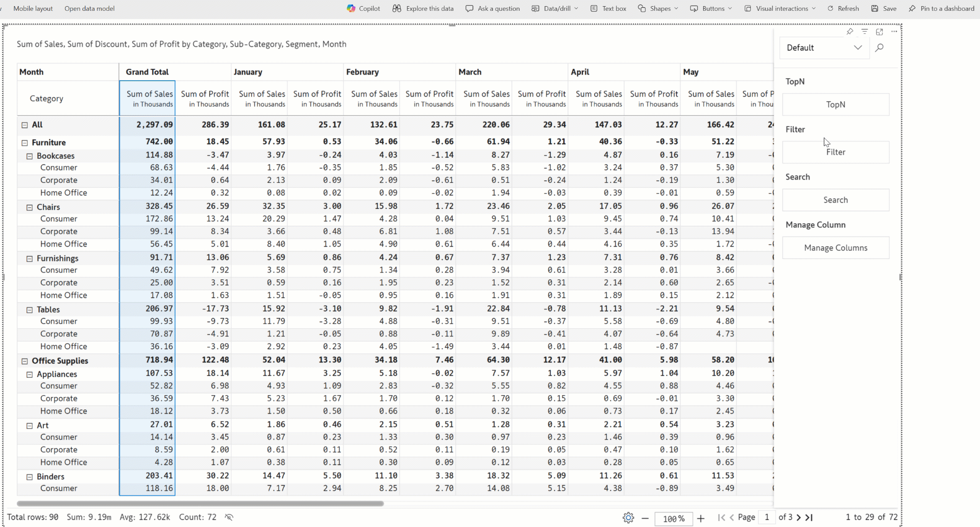Go to the next table page

(799, 518)
